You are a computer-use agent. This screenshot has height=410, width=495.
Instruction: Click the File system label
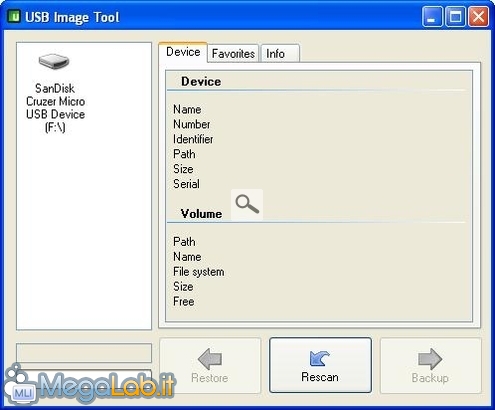(199, 272)
